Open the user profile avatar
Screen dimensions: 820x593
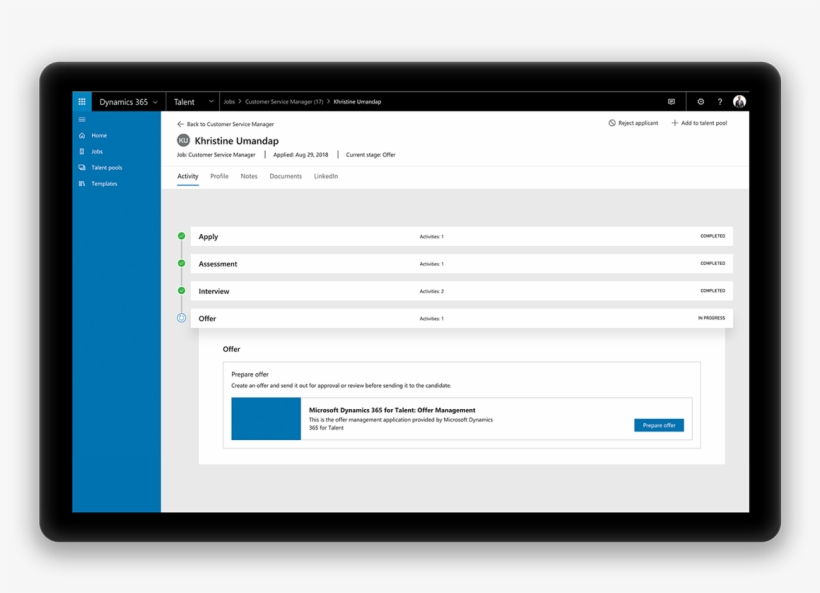pyautogui.click(x=739, y=102)
